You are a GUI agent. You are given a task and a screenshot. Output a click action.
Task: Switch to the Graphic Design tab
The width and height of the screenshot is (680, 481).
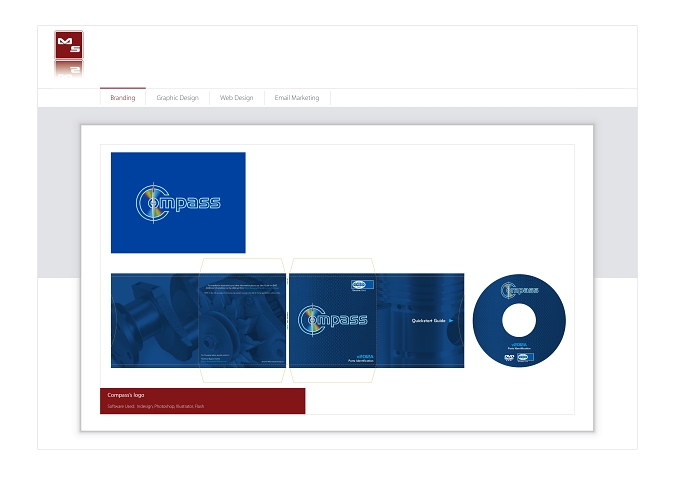177,98
